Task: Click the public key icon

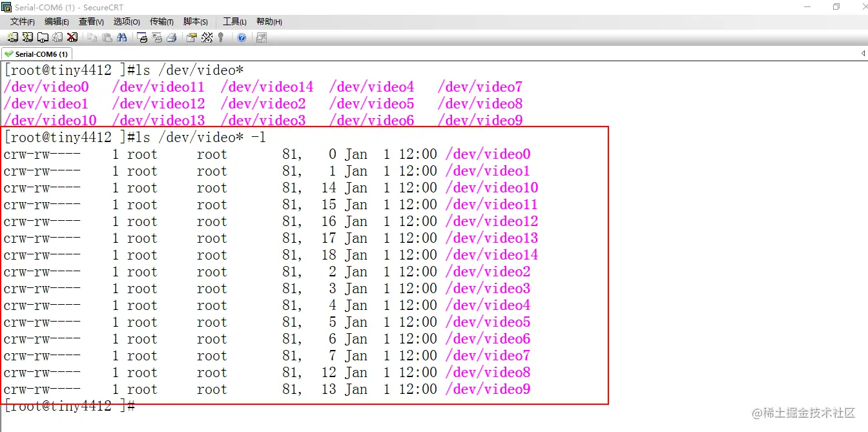Action: (221, 37)
